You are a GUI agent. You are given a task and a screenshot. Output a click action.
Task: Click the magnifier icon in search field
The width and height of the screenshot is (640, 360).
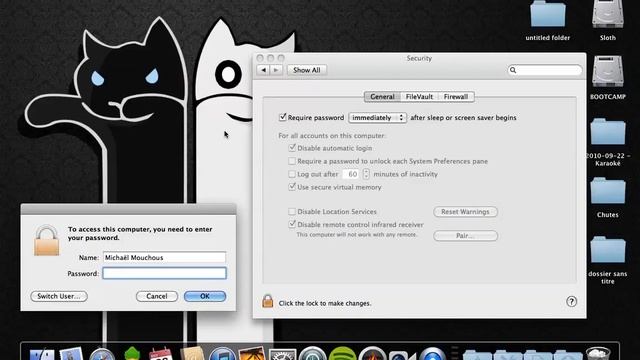click(513, 70)
